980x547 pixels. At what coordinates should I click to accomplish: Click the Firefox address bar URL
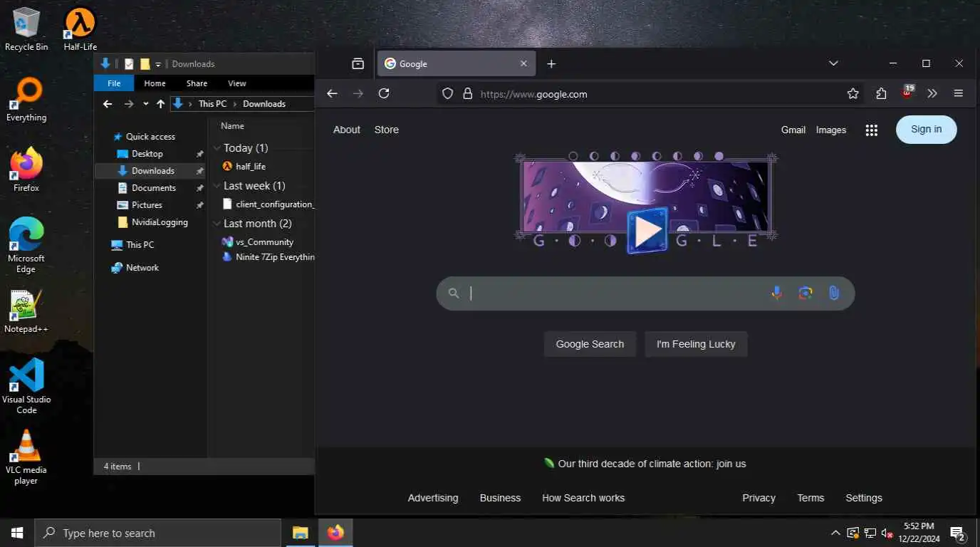533,94
